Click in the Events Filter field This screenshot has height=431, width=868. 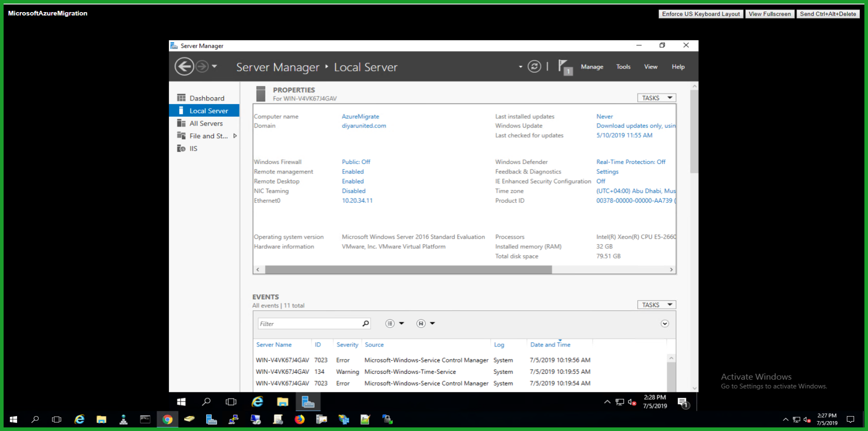[x=310, y=323]
